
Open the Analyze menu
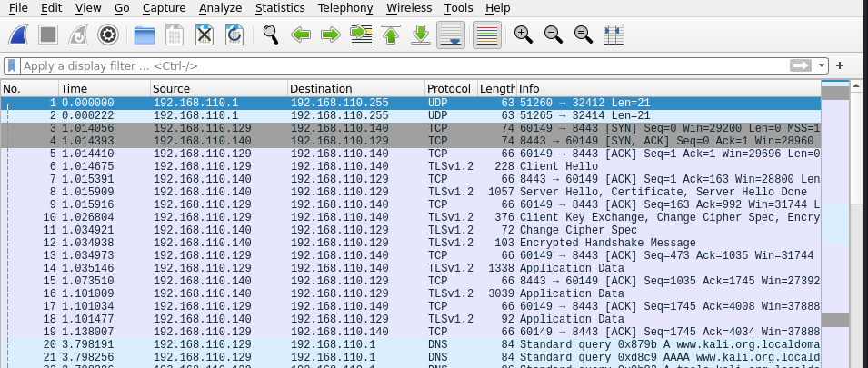click(220, 8)
